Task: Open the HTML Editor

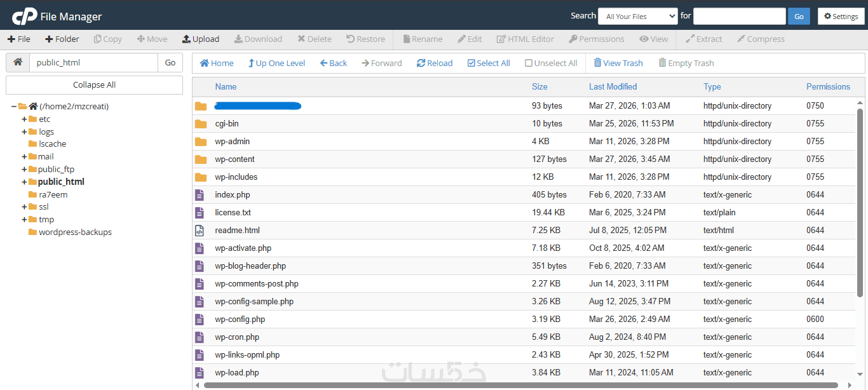Action: [526, 39]
